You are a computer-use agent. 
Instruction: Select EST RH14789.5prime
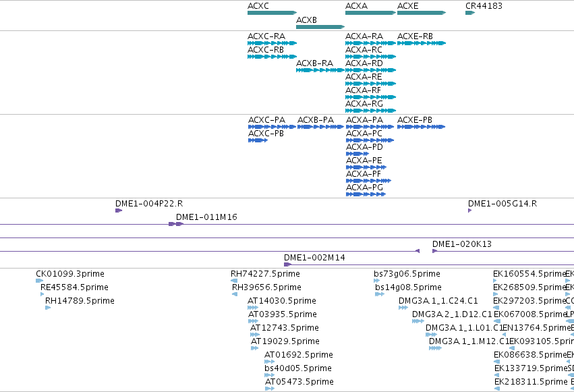48,308
